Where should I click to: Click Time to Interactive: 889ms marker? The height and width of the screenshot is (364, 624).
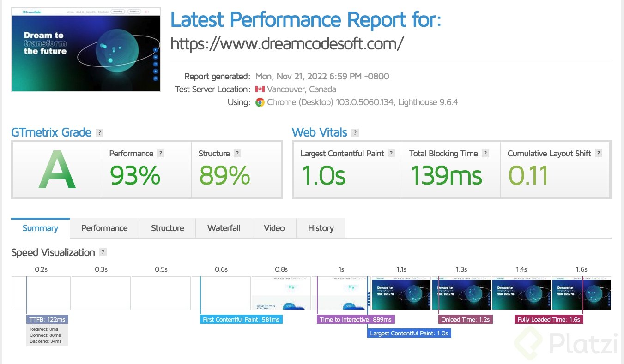click(x=356, y=319)
